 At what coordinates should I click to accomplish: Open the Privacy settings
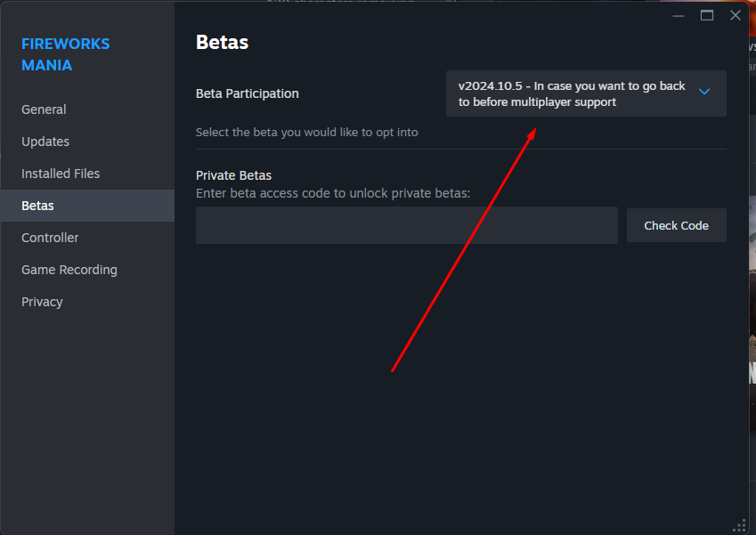tap(42, 301)
